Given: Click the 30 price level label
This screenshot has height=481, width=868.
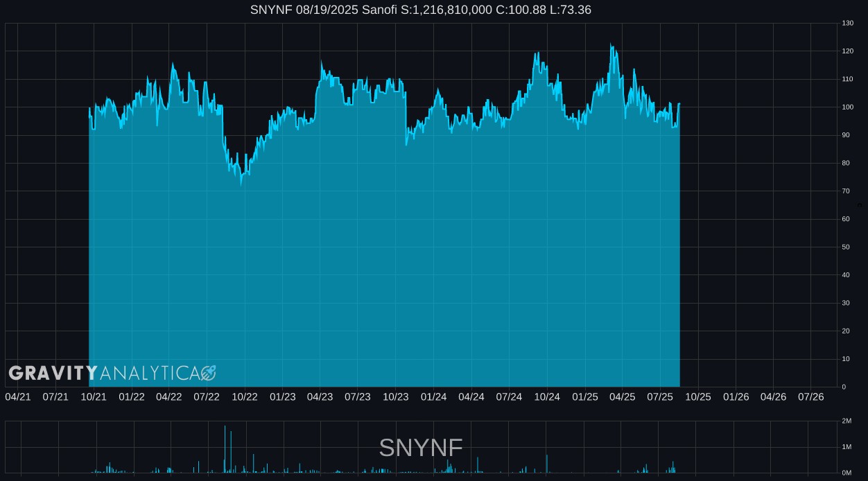Looking at the screenshot, I should [x=846, y=303].
